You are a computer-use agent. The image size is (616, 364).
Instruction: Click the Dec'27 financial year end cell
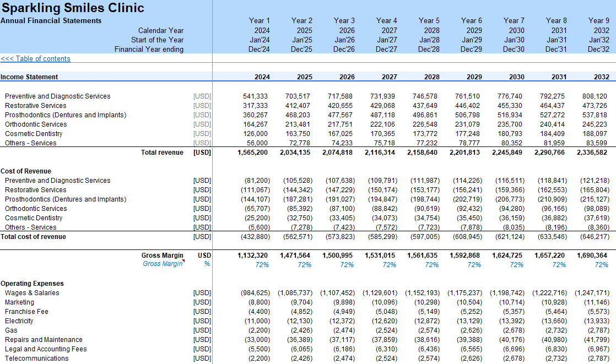pyautogui.click(x=386, y=50)
